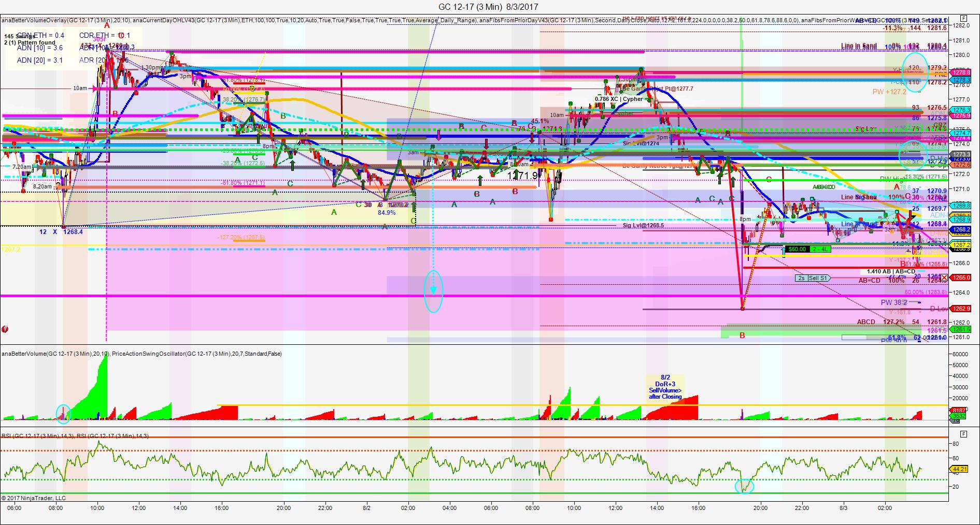Select the 1278.8 pink price marker
The width and height of the screenshot is (980, 525).
pos(961,73)
